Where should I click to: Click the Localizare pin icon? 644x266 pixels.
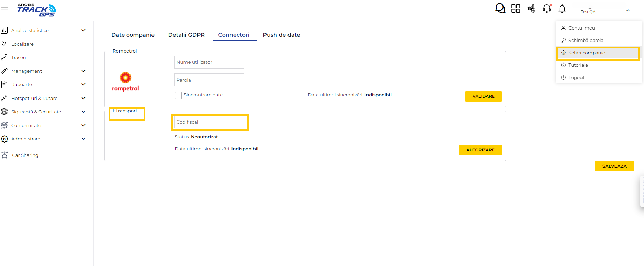click(4, 44)
